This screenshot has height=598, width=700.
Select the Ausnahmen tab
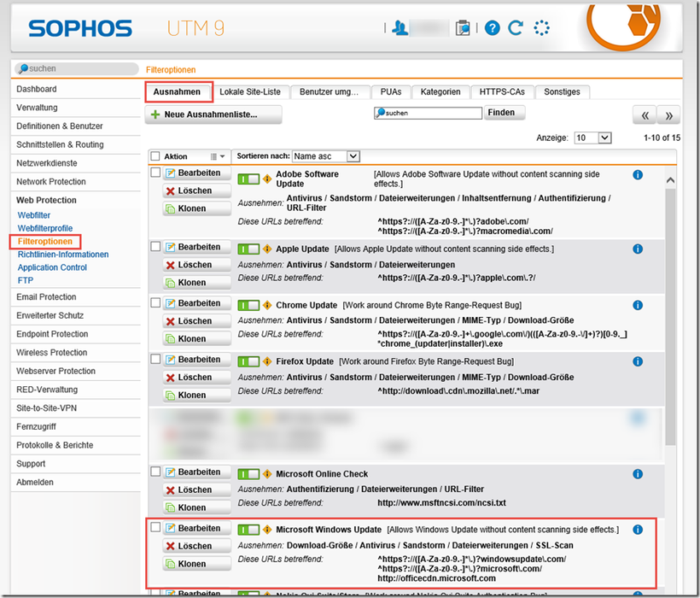click(178, 92)
